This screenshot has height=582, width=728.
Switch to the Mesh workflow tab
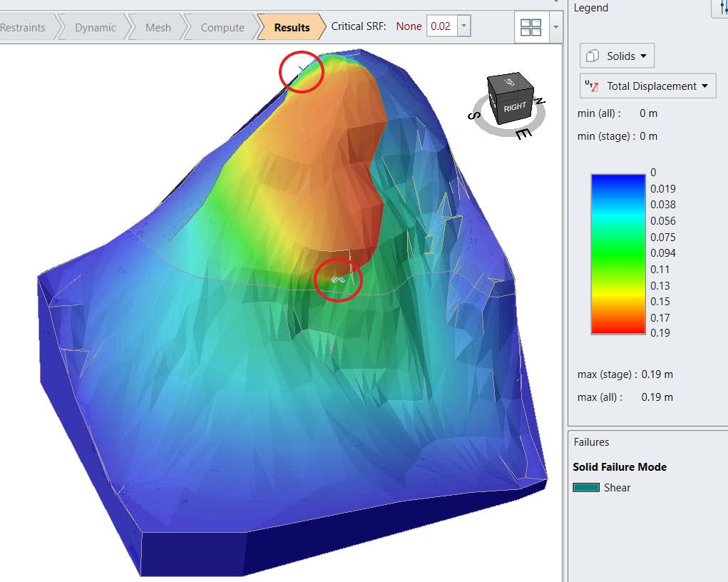(x=158, y=27)
